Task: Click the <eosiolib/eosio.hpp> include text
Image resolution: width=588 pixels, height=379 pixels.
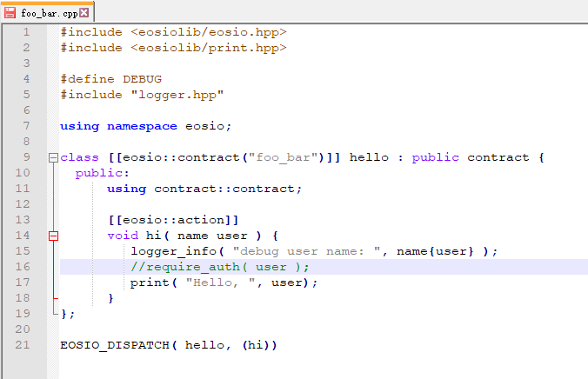Action: (209, 33)
